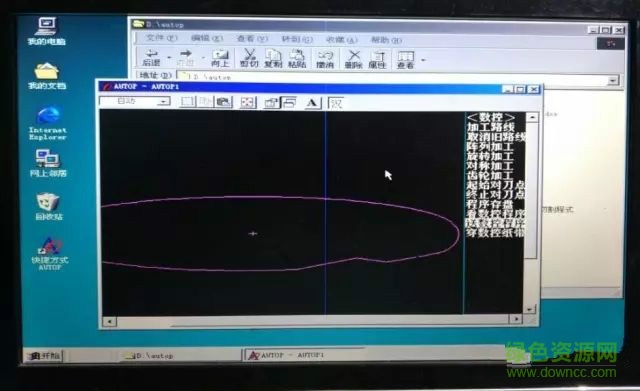The image size is (640, 391).
Task: Select 阵列加工 in the AUTOP side menu
Action: [490, 147]
